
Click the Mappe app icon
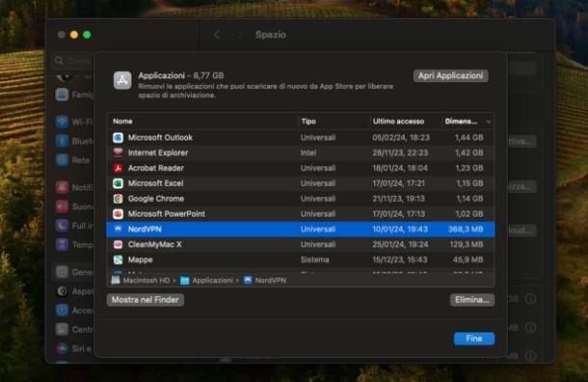tap(119, 259)
